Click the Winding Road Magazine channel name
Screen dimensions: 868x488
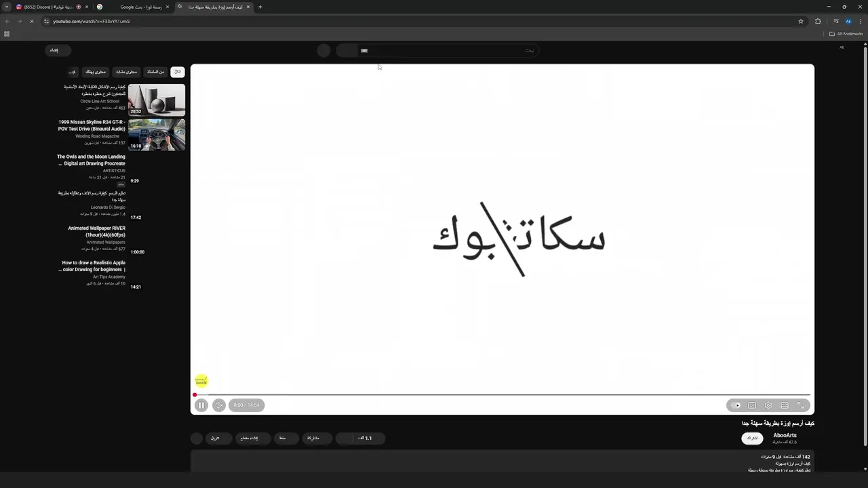pyautogui.click(x=97, y=136)
